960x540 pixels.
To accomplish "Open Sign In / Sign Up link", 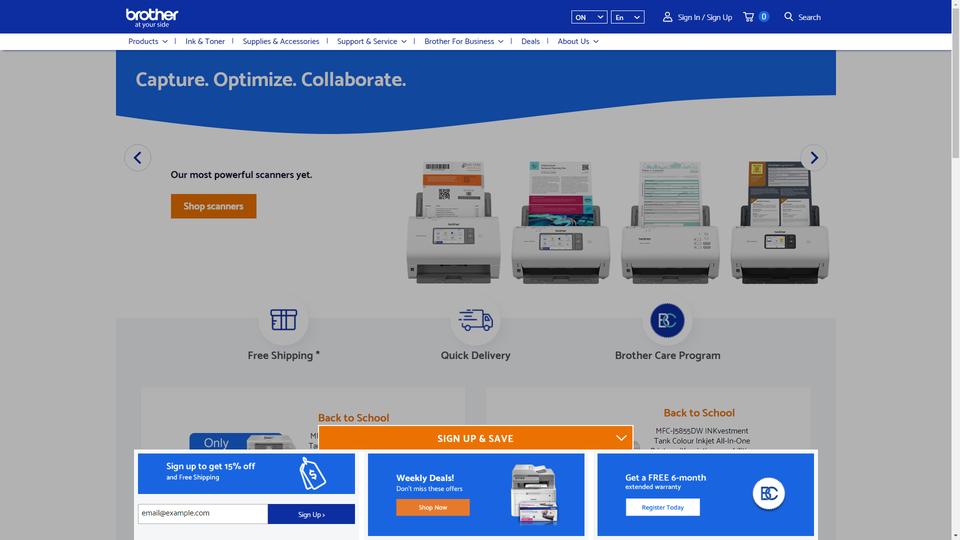I will coord(705,17).
